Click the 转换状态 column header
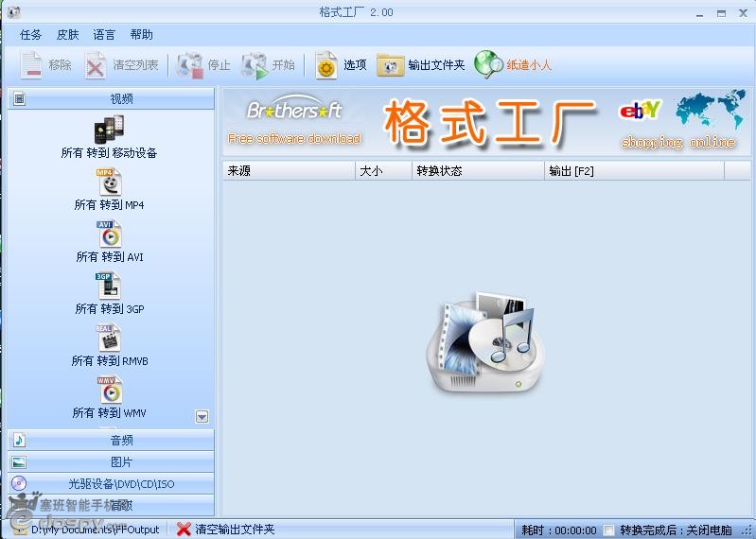The height and width of the screenshot is (539, 756). [478, 171]
